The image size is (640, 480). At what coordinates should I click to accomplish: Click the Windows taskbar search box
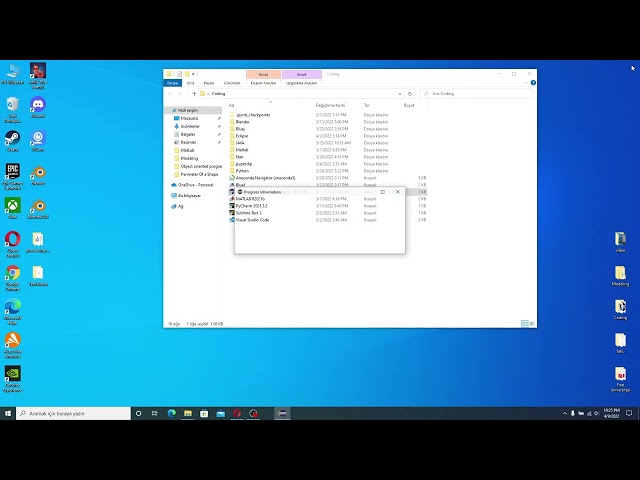tap(73, 413)
